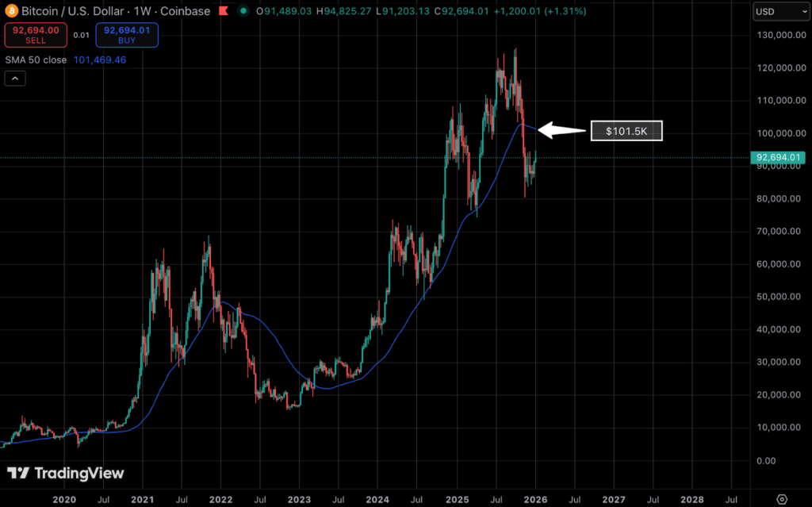Click the 2021 label on the time axis
The height and width of the screenshot is (507, 812).
(144, 498)
